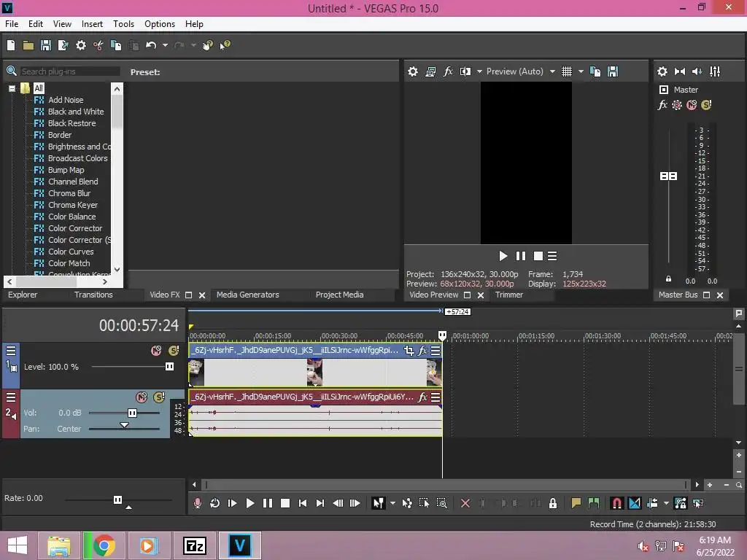The image size is (747, 560).
Task: Open the What's This help icon
Action: pos(225,45)
